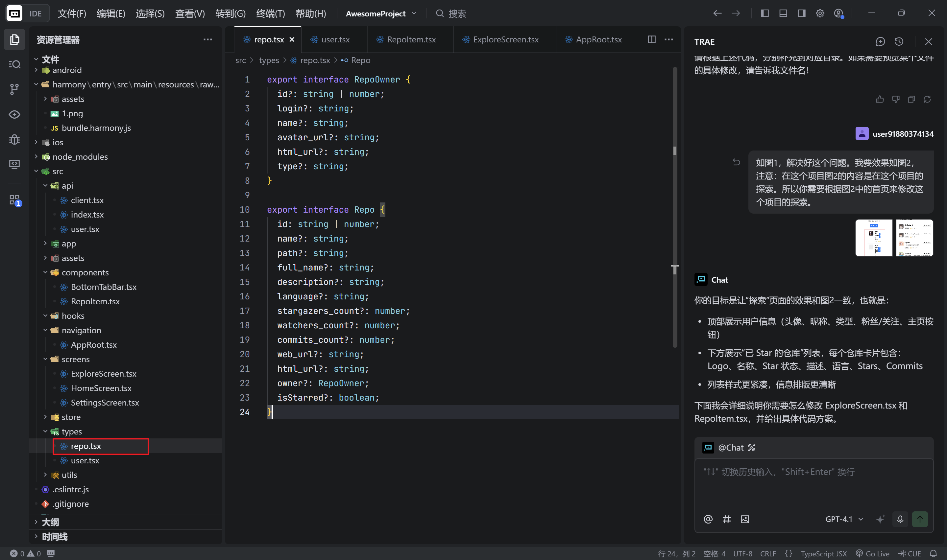This screenshot has height=560, width=947.
Task: Click the image attach icon in chat
Action: (x=745, y=519)
